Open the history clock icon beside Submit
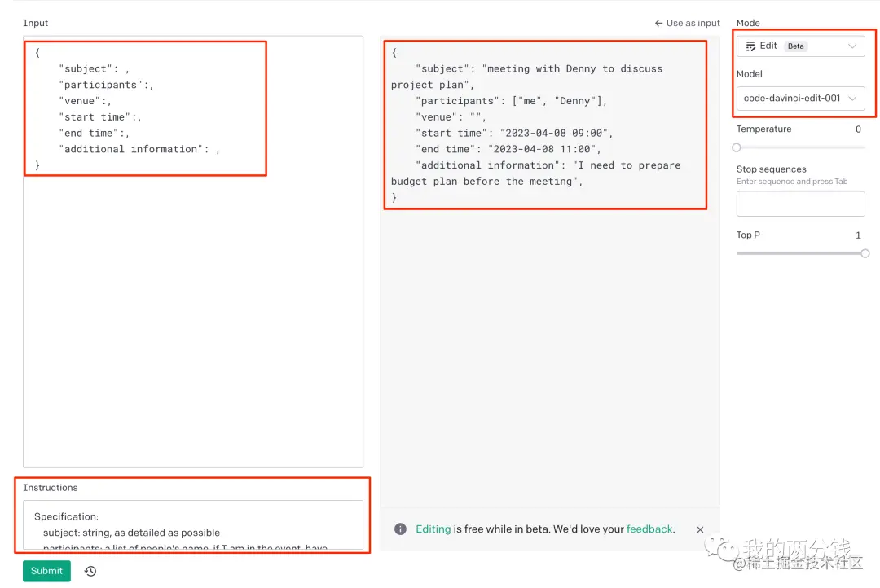The height and width of the screenshot is (588, 880). (x=90, y=571)
